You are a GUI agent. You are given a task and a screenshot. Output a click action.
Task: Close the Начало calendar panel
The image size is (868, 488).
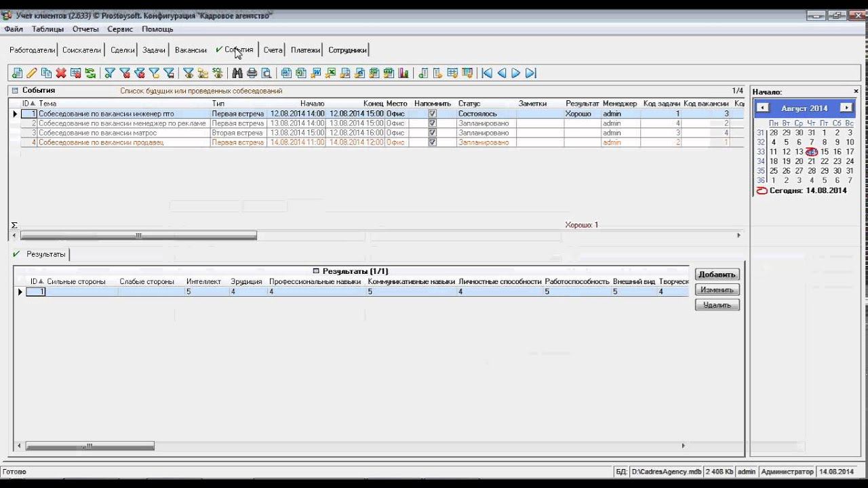click(x=856, y=91)
